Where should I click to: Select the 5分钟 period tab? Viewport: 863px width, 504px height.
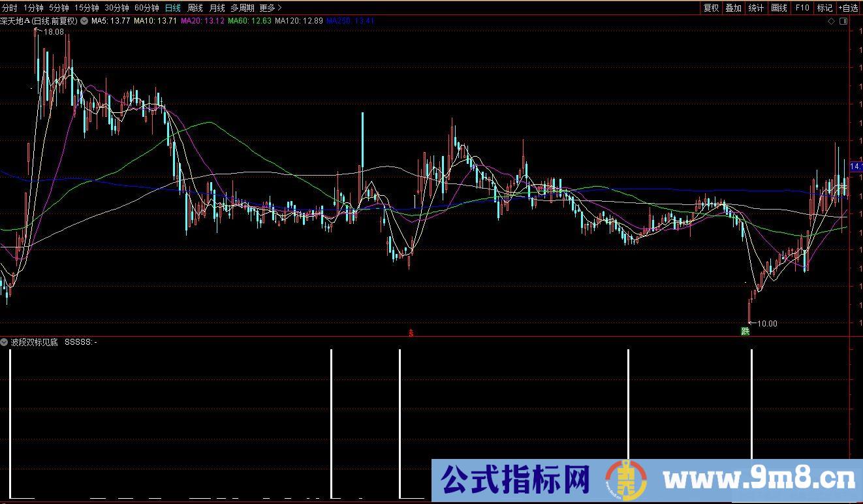59,8
